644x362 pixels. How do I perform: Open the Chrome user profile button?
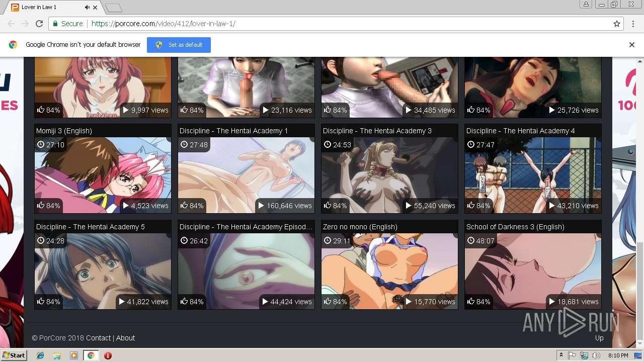click(586, 4)
